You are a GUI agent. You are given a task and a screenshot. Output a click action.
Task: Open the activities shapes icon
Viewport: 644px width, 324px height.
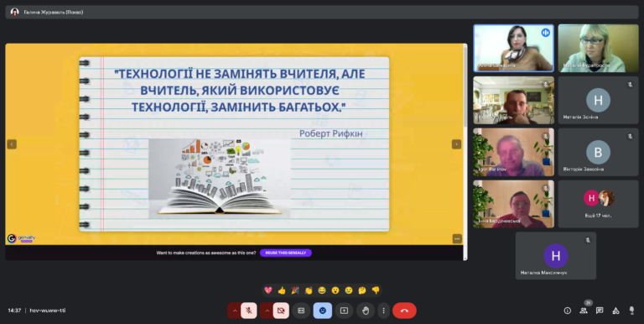[x=615, y=311]
